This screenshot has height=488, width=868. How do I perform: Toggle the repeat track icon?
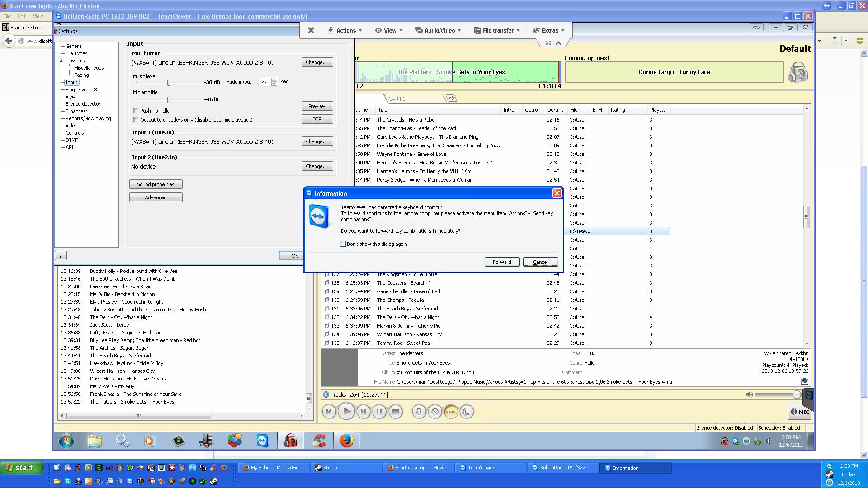tap(419, 412)
